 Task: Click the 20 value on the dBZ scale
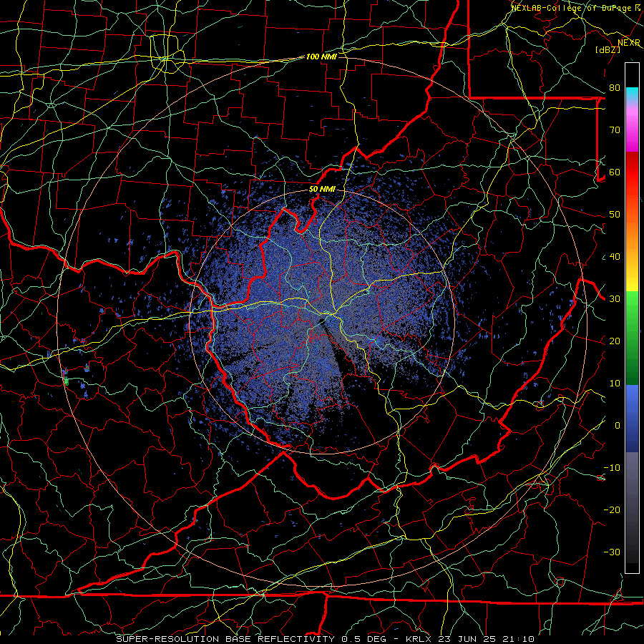tap(615, 341)
